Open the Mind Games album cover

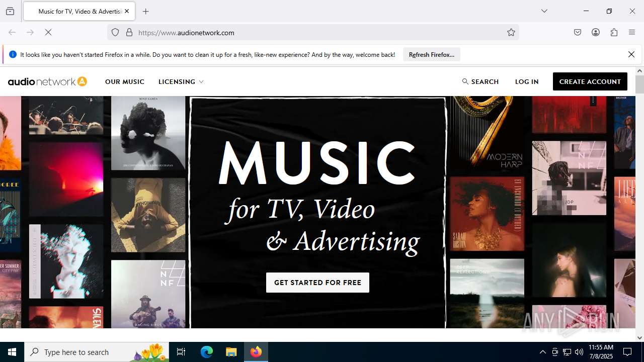(148, 133)
